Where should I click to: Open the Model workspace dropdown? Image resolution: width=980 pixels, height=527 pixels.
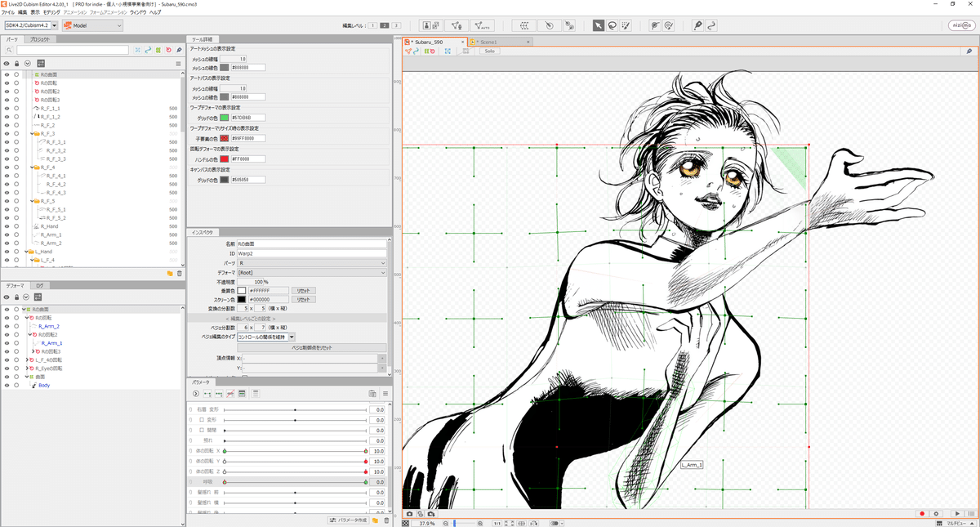[x=93, y=25]
